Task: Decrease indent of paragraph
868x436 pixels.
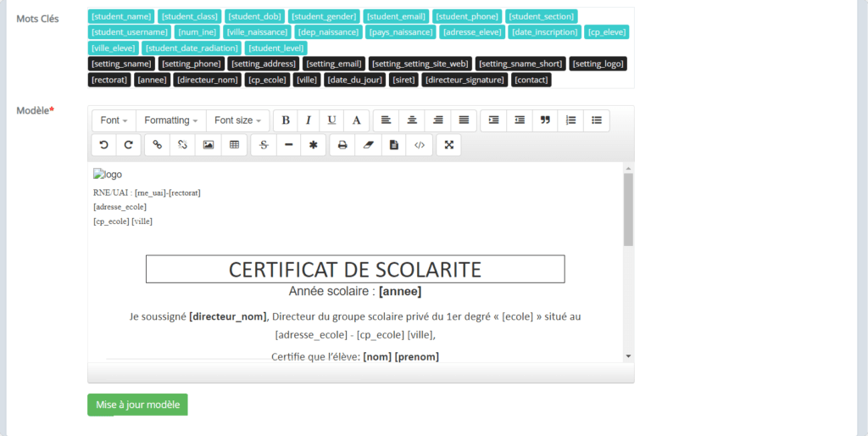Action: [x=520, y=120]
